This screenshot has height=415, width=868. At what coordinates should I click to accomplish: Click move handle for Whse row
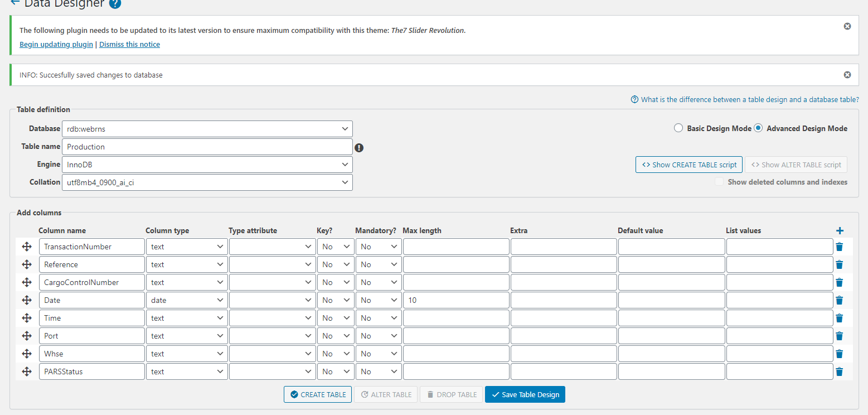[27, 354]
